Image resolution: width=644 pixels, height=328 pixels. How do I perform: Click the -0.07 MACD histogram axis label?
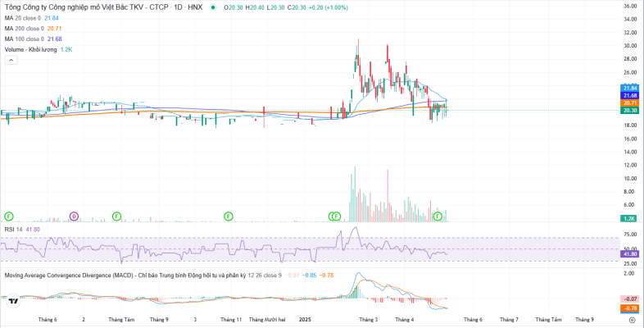coord(630,298)
